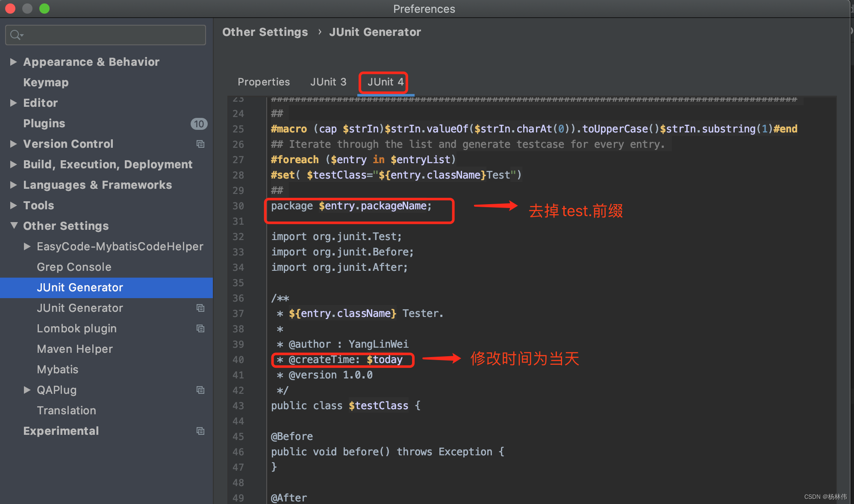Focus the preferences search field
Image resolution: width=854 pixels, height=504 pixels.
click(111, 35)
